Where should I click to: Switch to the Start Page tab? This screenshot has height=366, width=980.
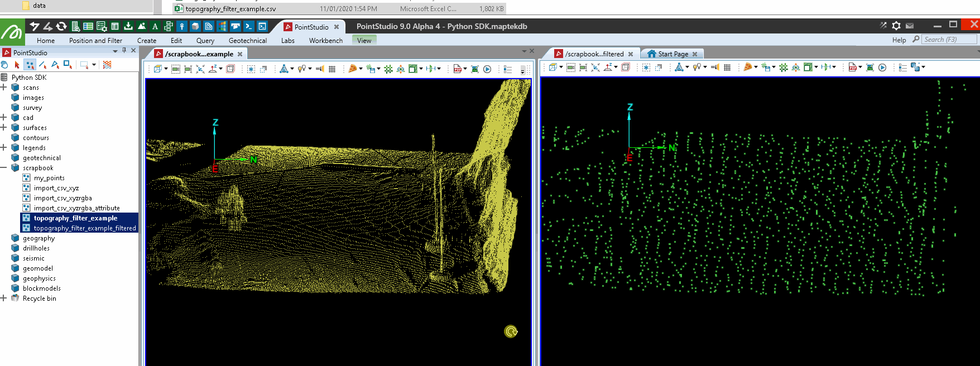(672, 54)
